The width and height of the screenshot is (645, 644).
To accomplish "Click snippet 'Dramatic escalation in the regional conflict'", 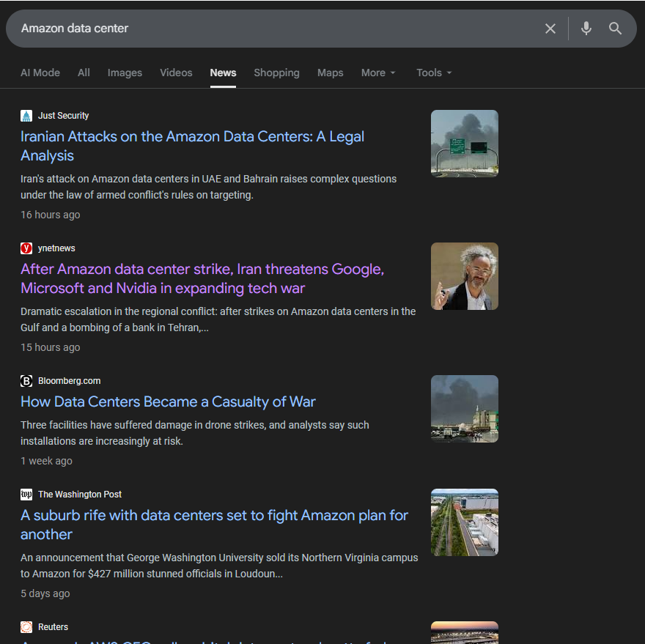I will click(x=218, y=319).
